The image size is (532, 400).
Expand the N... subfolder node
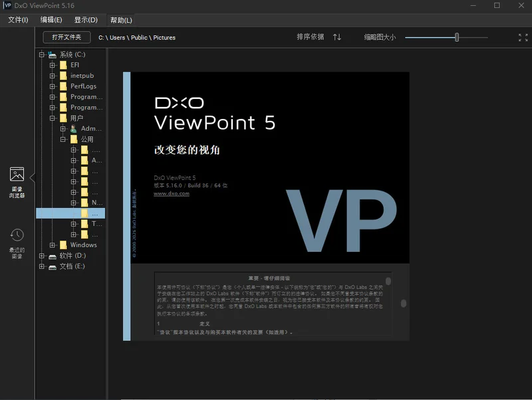(x=74, y=203)
